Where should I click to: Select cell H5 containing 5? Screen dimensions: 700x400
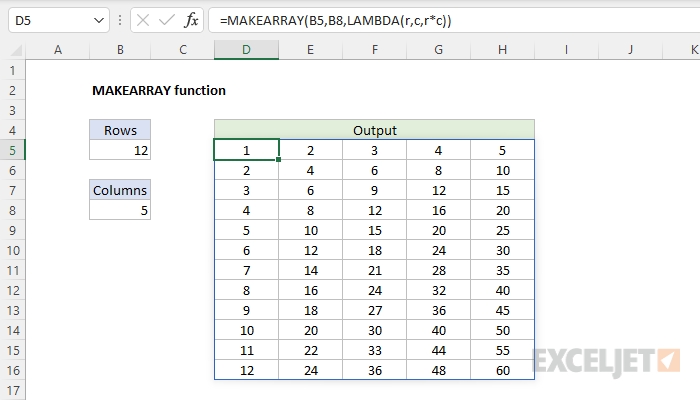502,150
